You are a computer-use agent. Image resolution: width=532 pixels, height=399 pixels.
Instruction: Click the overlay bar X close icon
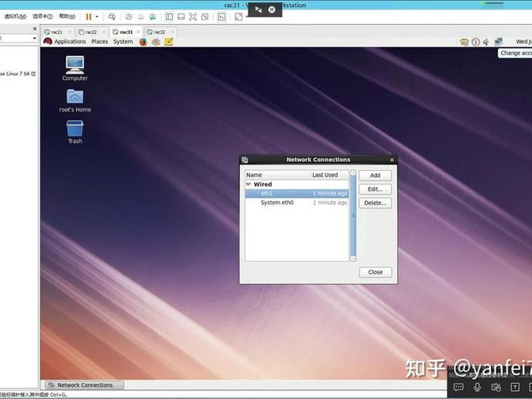pos(272,9)
